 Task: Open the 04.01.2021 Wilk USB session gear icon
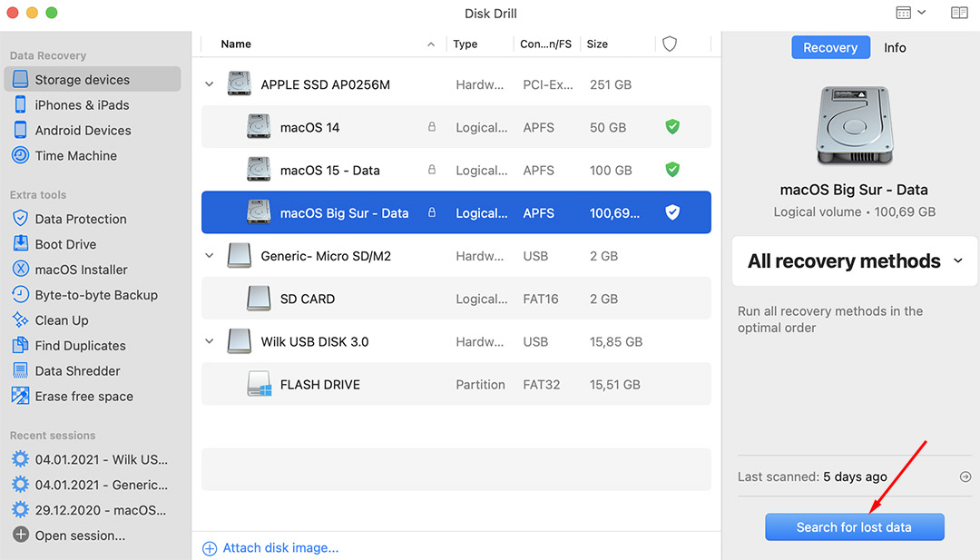click(21, 459)
